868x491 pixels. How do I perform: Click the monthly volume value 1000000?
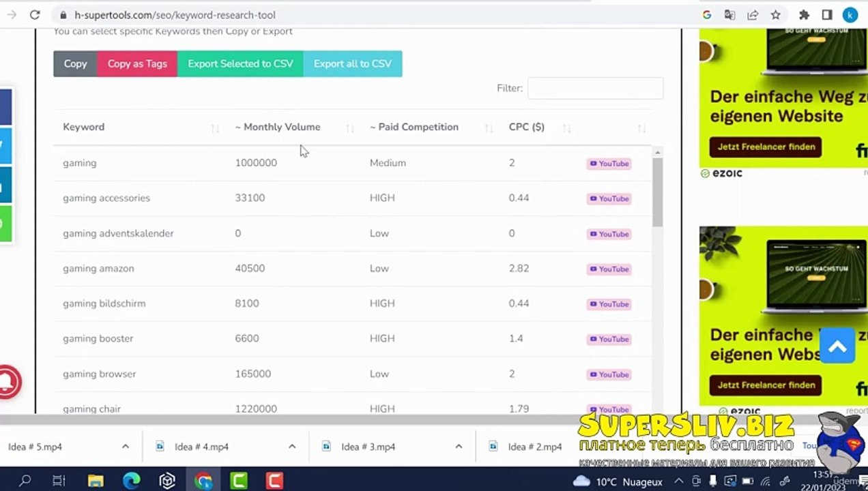pos(256,163)
